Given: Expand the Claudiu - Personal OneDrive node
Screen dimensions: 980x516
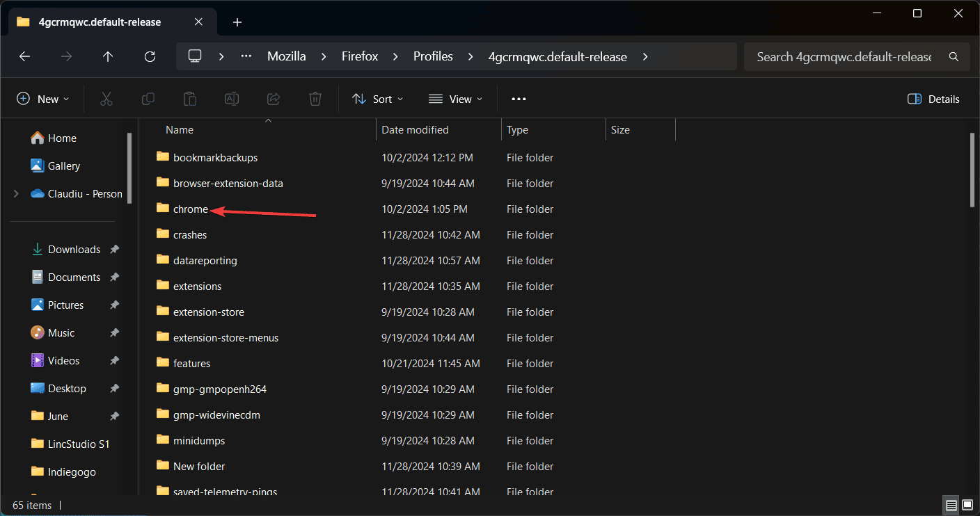Looking at the screenshot, I should [16, 194].
